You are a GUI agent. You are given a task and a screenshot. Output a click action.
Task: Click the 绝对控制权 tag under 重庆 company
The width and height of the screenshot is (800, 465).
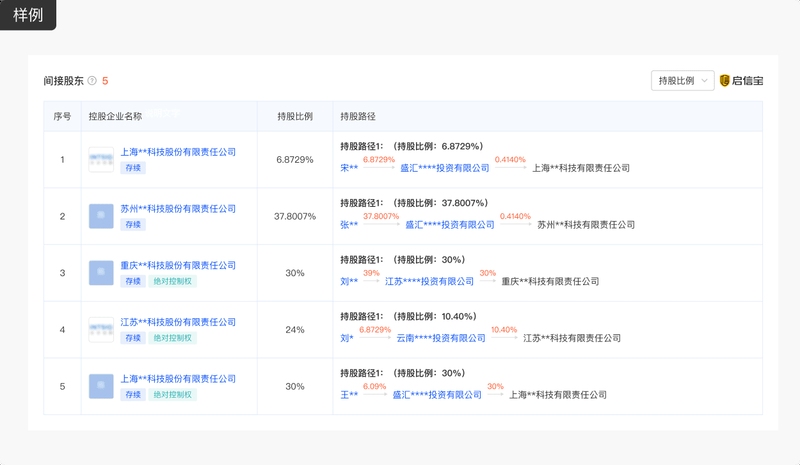173,281
